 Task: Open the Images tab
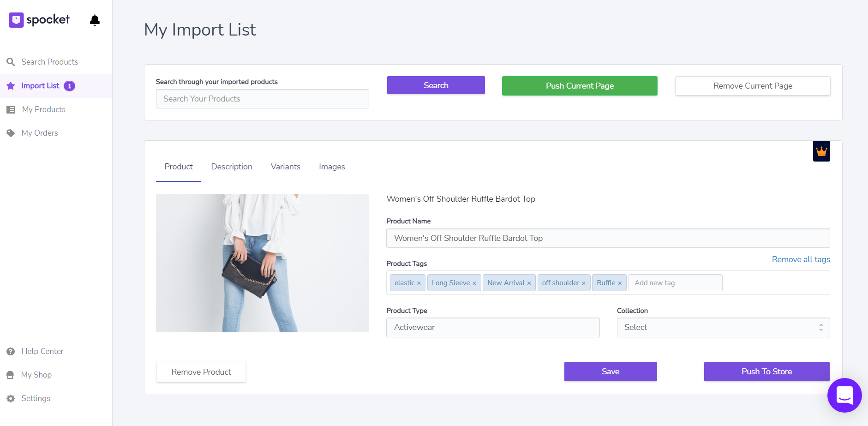click(332, 167)
